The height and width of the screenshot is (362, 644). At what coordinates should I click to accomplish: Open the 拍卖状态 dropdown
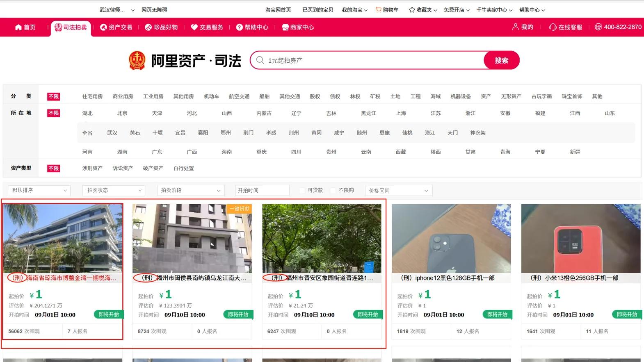tap(114, 191)
